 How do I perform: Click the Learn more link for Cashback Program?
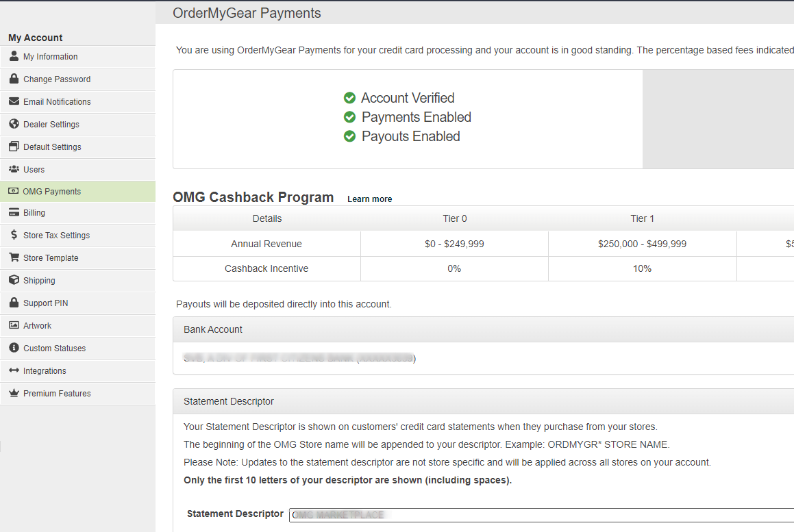click(x=370, y=199)
